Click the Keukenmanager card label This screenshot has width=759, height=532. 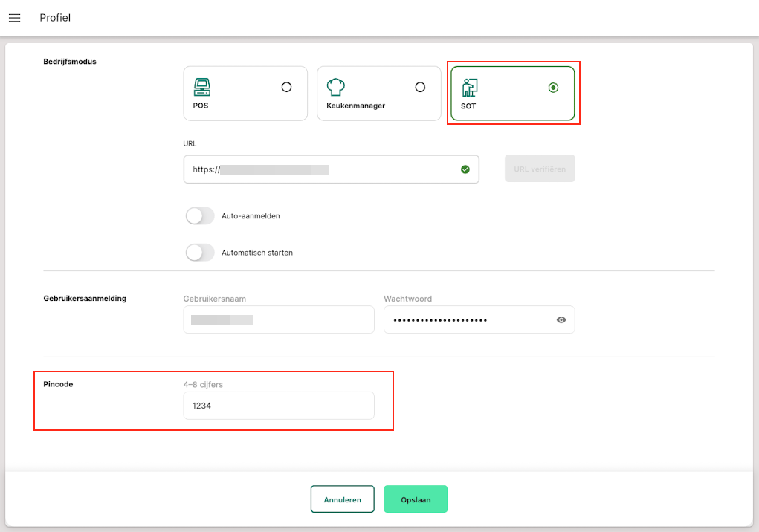[x=355, y=106]
